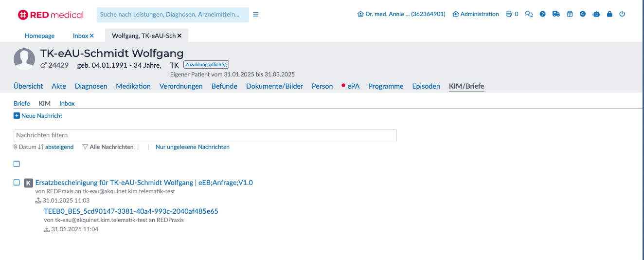Open the chat messages icon

529,14
